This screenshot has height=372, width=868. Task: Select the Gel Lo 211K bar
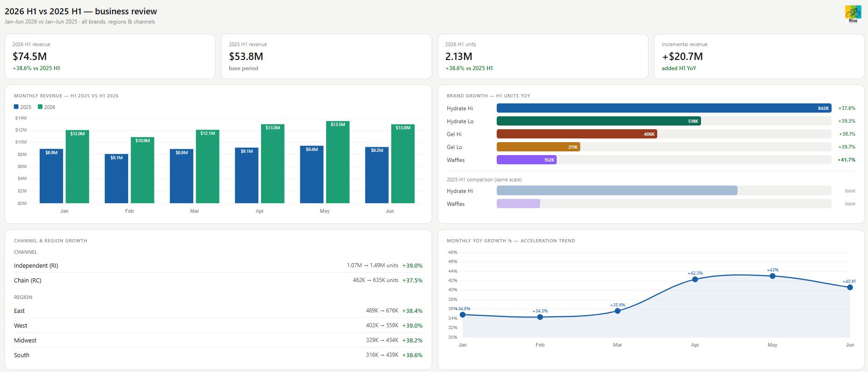538,147
